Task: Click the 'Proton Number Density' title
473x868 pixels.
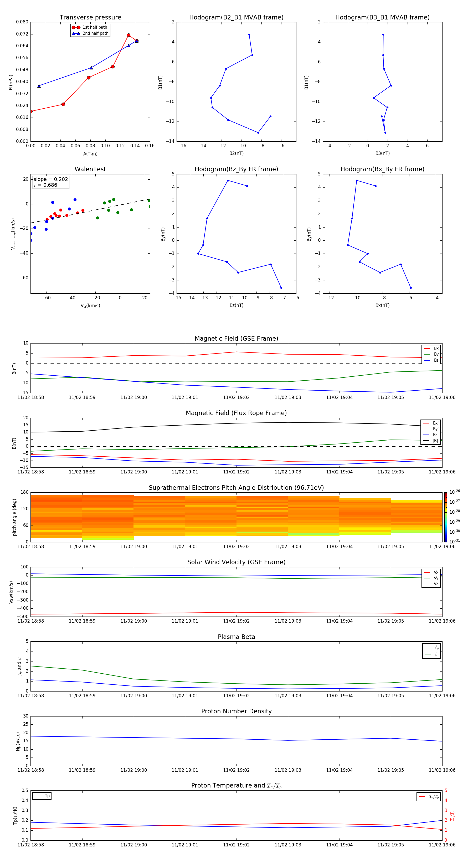Action: 236,711
